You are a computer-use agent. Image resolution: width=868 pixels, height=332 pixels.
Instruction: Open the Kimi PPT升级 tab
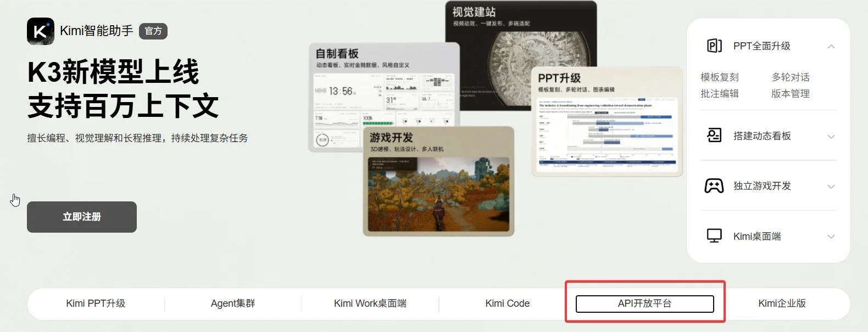click(x=96, y=303)
